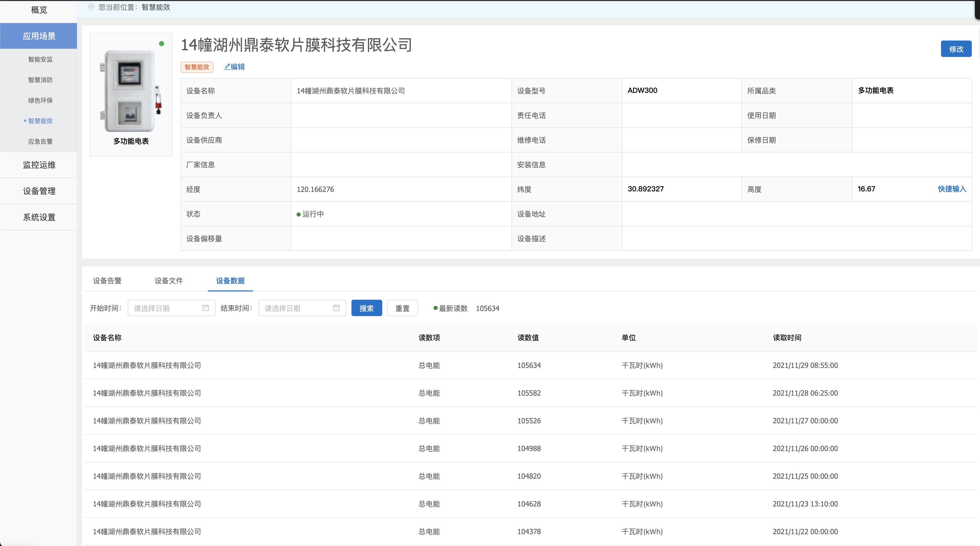
Task: Click the 结束时间 date input field
Action: tap(302, 308)
